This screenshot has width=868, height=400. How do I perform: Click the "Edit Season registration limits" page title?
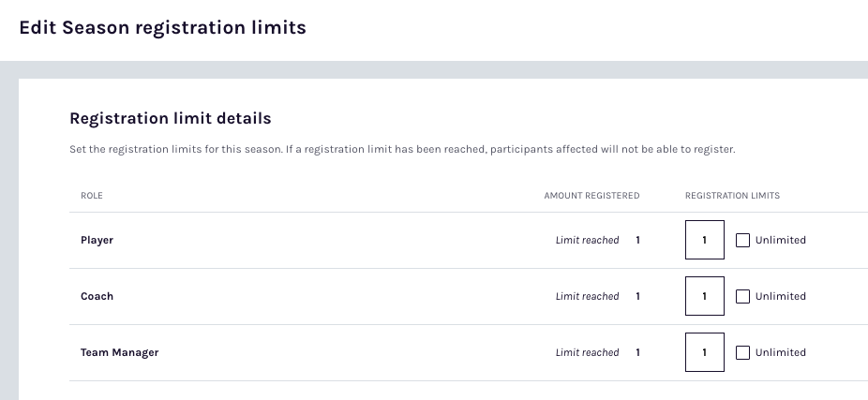click(x=162, y=28)
